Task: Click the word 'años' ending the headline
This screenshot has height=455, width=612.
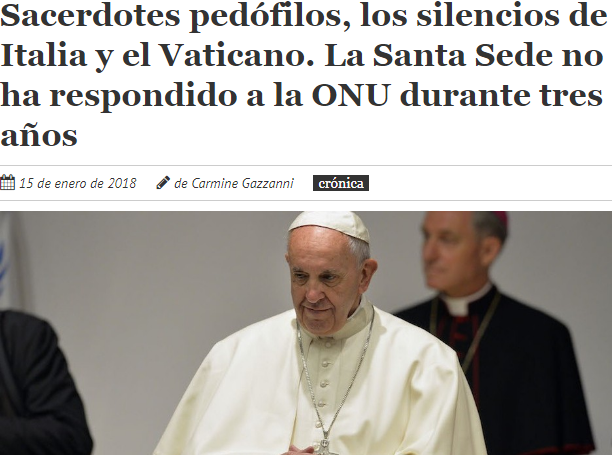Action: (x=39, y=135)
